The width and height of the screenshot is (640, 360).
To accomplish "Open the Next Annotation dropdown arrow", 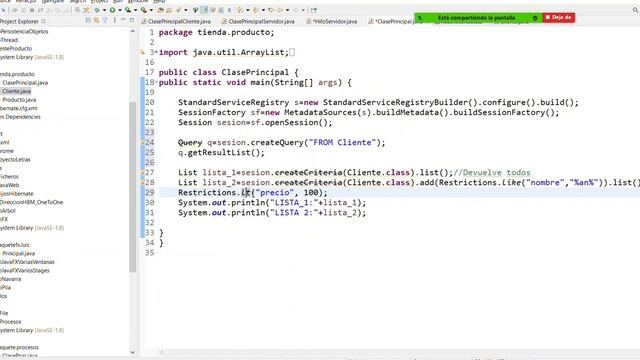I will tap(248, 10).
